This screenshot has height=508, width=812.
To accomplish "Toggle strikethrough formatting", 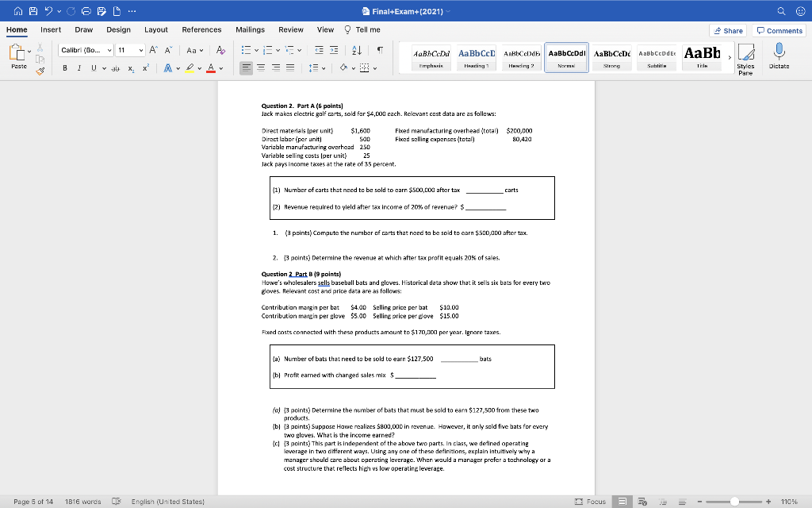I will [116, 68].
